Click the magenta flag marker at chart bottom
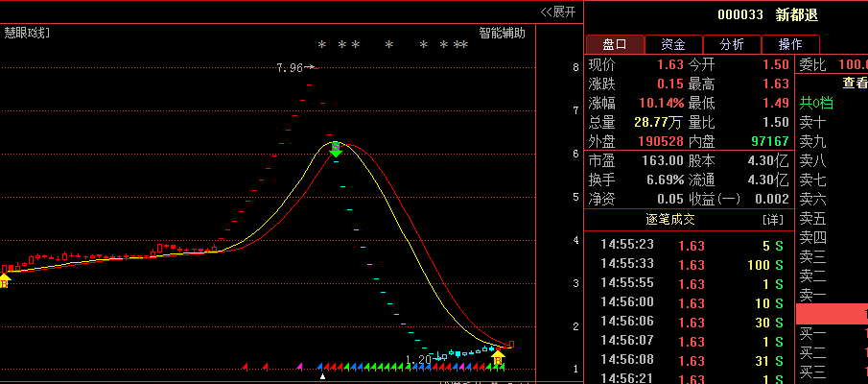868x384 pixels. (299, 366)
